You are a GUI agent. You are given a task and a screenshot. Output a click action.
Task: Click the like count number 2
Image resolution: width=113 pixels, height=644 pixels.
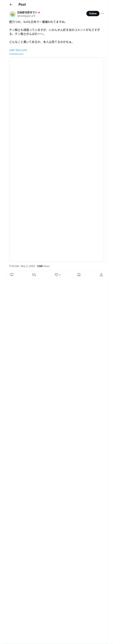point(60,275)
